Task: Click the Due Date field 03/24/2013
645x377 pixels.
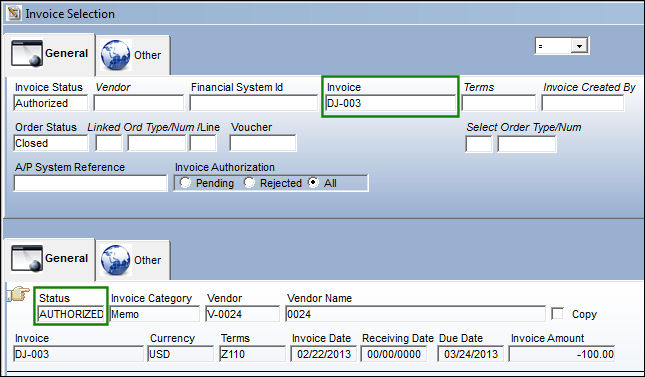Action: (x=471, y=354)
